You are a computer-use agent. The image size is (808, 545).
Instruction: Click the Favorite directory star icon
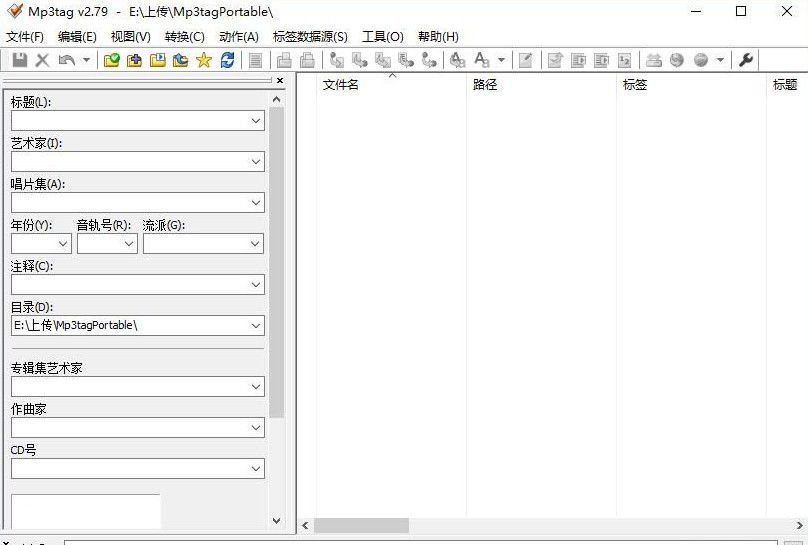coord(204,60)
